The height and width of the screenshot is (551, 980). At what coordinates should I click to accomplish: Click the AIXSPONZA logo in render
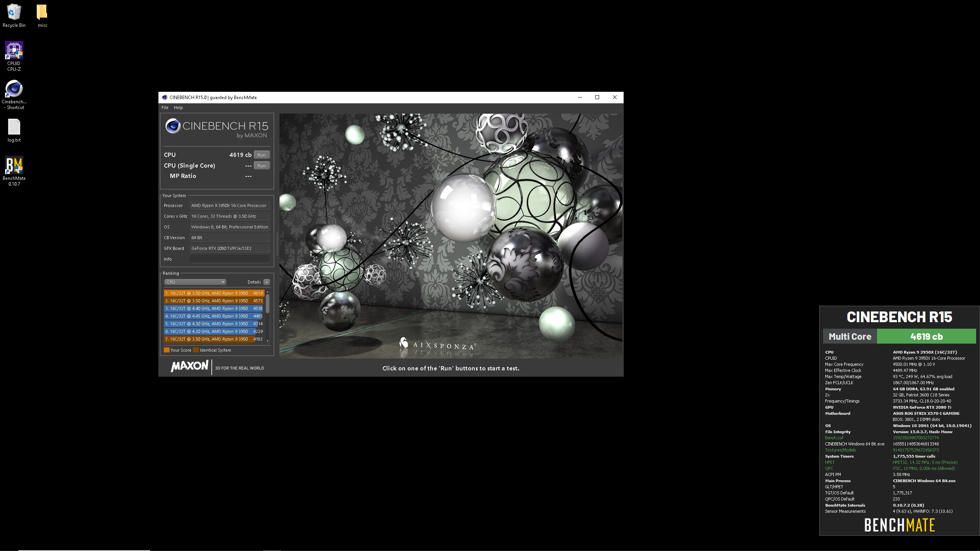(x=438, y=344)
